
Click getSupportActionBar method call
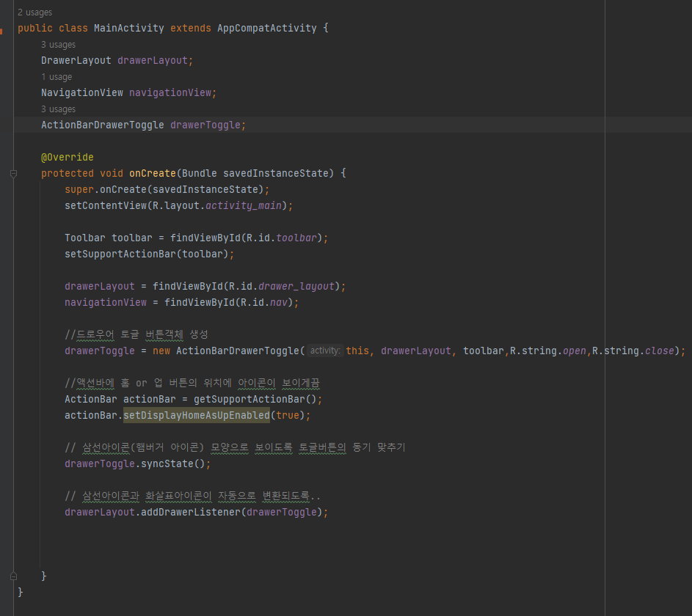click(250, 400)
